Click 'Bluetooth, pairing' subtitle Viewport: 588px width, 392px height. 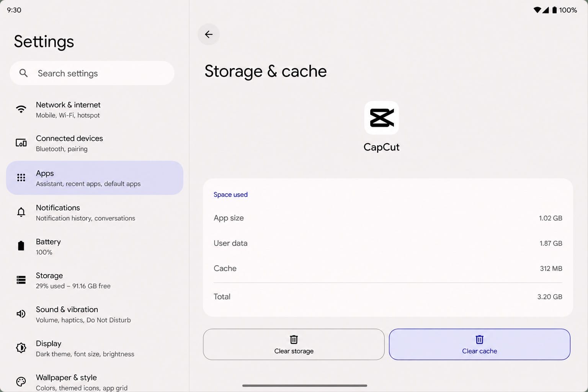pyautogui.click(x=62, y=149)
